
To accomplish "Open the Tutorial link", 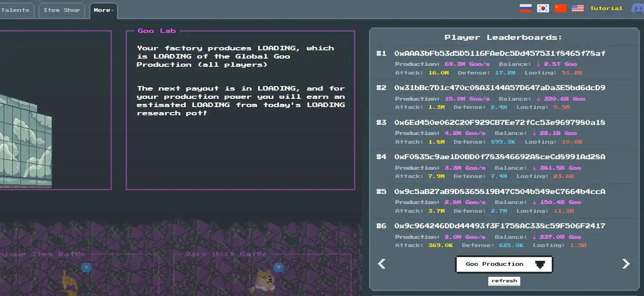I will (x=606, y=8).
